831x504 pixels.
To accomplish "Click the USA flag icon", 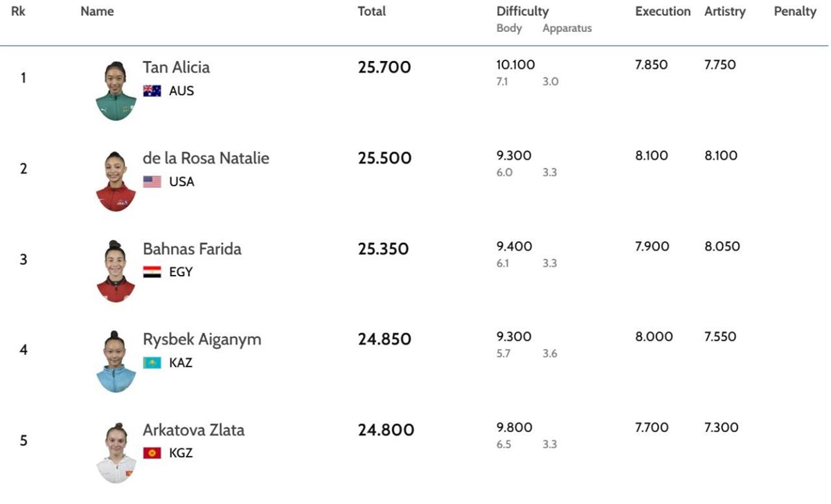I will click(x=152, y=181).
